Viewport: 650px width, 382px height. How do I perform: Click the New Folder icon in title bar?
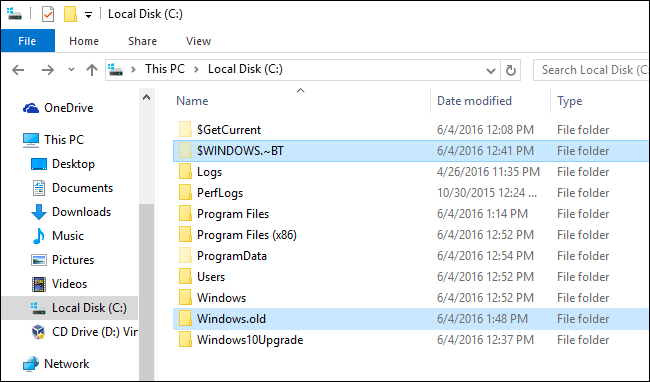point(70,14)
